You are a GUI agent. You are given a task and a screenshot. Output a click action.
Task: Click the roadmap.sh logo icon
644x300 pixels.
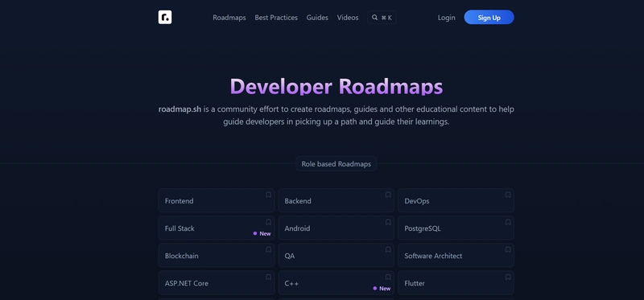pyautogui.click(x=165, y=17)
